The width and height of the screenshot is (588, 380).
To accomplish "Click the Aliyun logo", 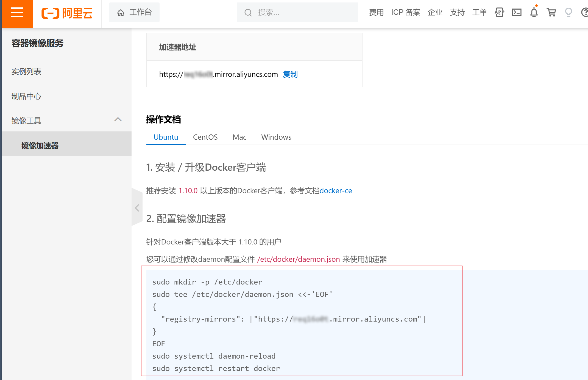I will [67, 13].
